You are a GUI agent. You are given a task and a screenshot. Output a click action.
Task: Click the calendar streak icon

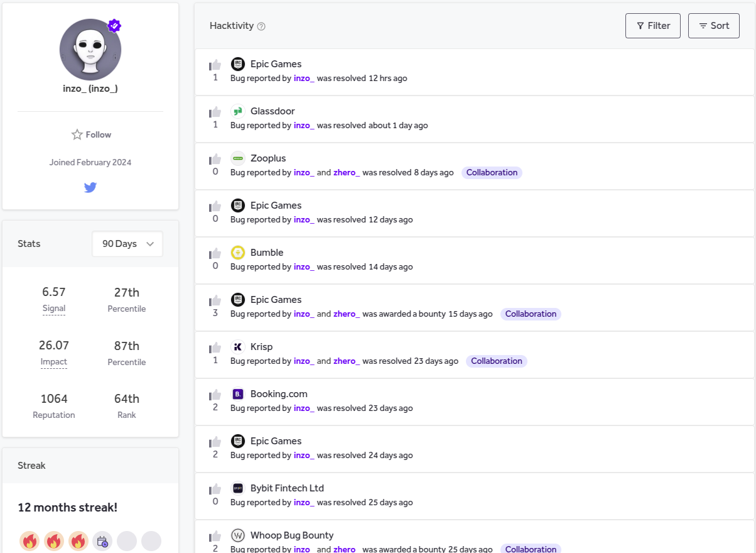point(102,540)
